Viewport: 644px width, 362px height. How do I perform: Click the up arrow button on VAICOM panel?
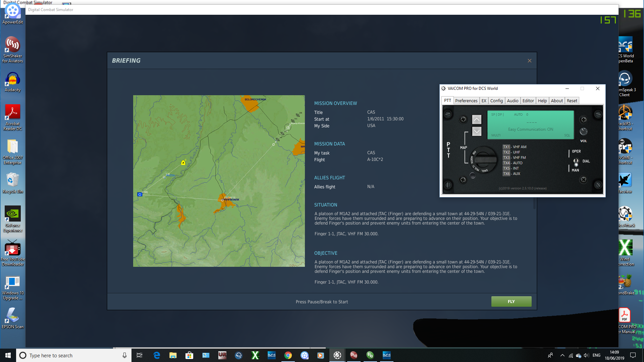pyautogui.click(x=477, y=119)
